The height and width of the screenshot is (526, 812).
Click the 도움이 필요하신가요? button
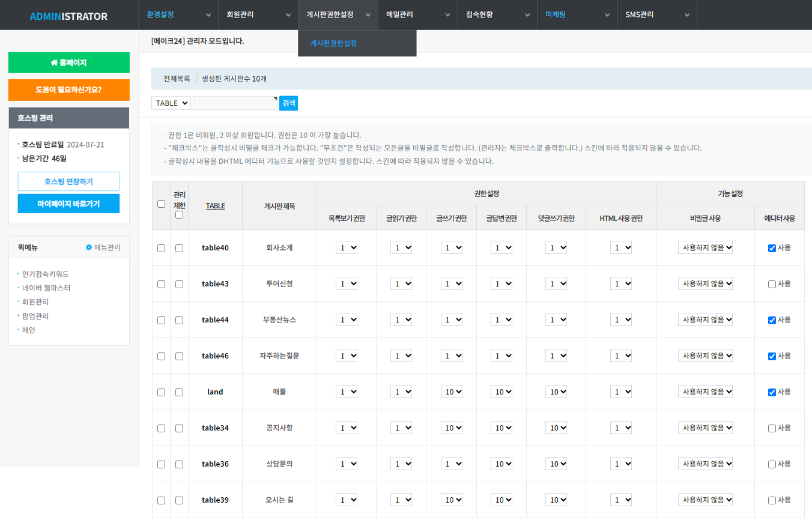tap(69, 90)
